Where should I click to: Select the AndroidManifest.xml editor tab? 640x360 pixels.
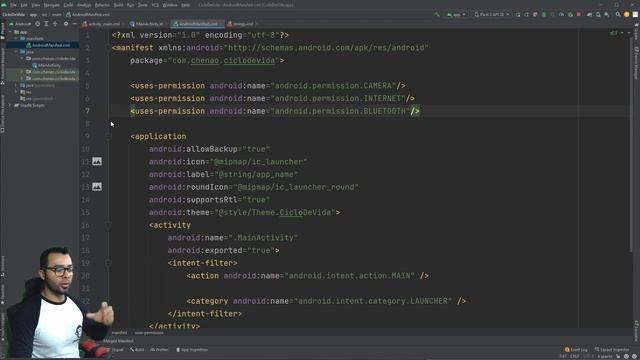[x=197, y=24]
